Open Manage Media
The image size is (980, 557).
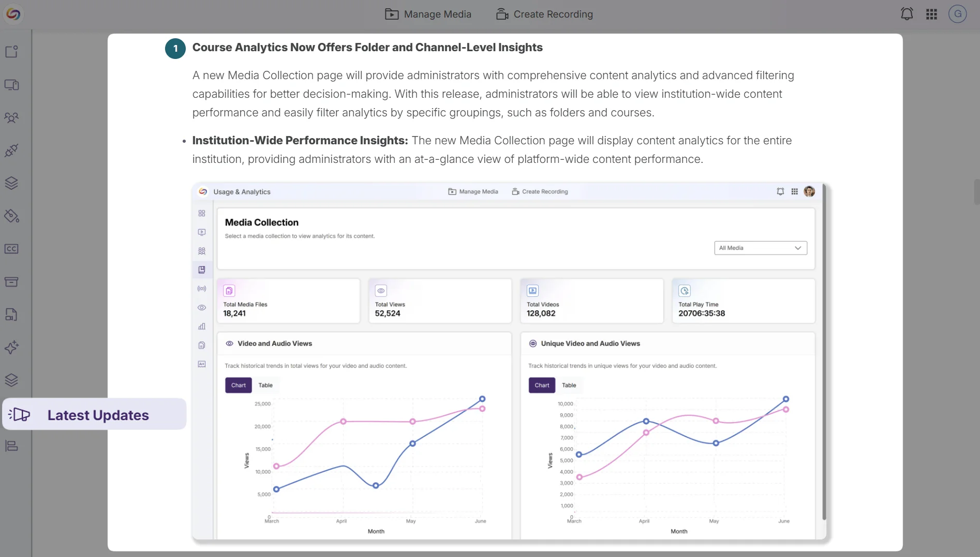click(x=428, y=14)
